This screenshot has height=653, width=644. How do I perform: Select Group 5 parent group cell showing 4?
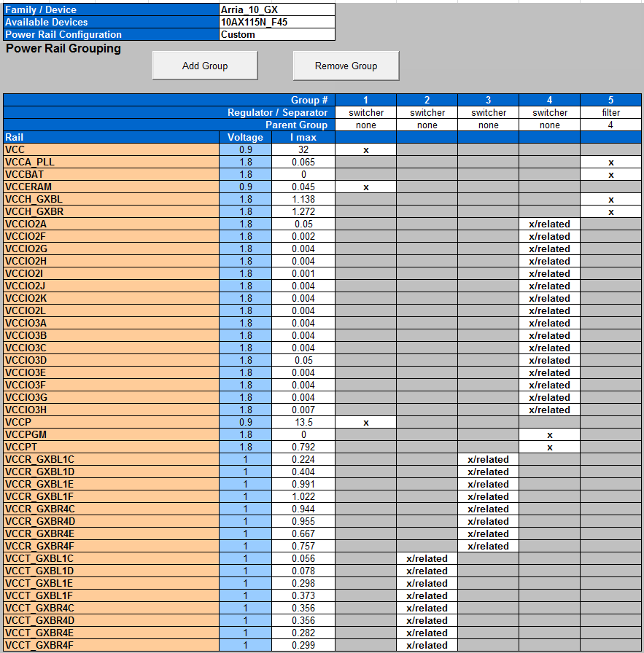(x=610, y=125)
